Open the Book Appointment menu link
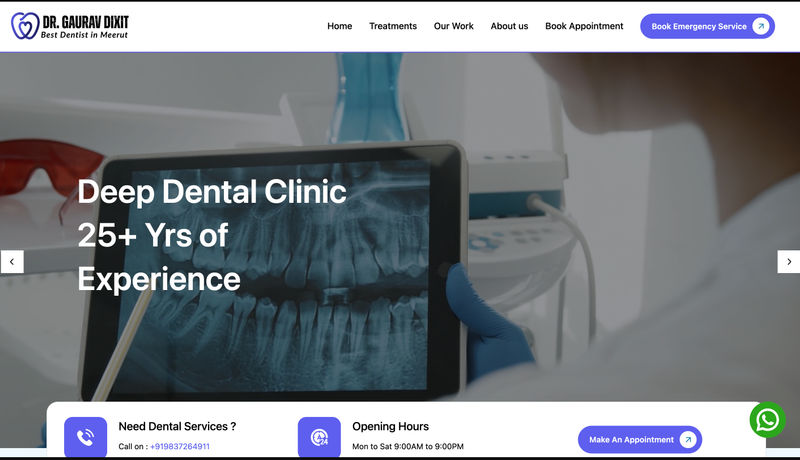Screen dimensions: 800x460 (x=584, y=26)
